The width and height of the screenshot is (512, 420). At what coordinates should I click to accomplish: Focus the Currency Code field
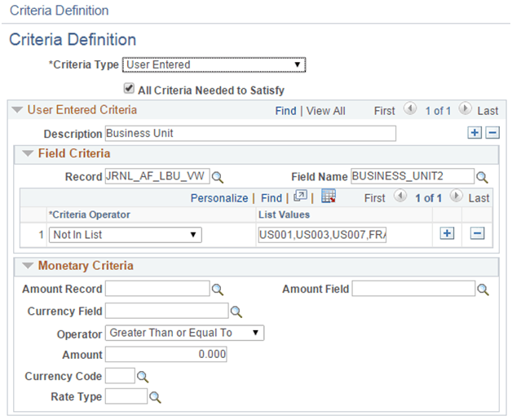click(120, 376)
